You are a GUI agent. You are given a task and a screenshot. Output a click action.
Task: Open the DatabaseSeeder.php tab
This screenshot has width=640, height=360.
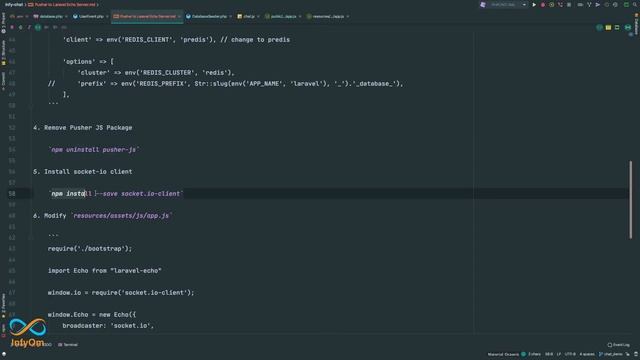(209, 17)
